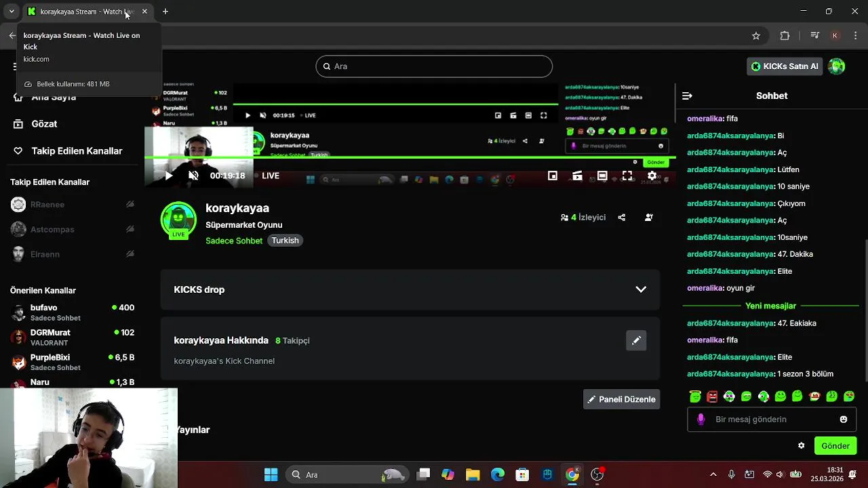Viewport: 868px width, 488px height.
Task: Enable picture-in-picture mini player
Action: (x=553, y=176)
